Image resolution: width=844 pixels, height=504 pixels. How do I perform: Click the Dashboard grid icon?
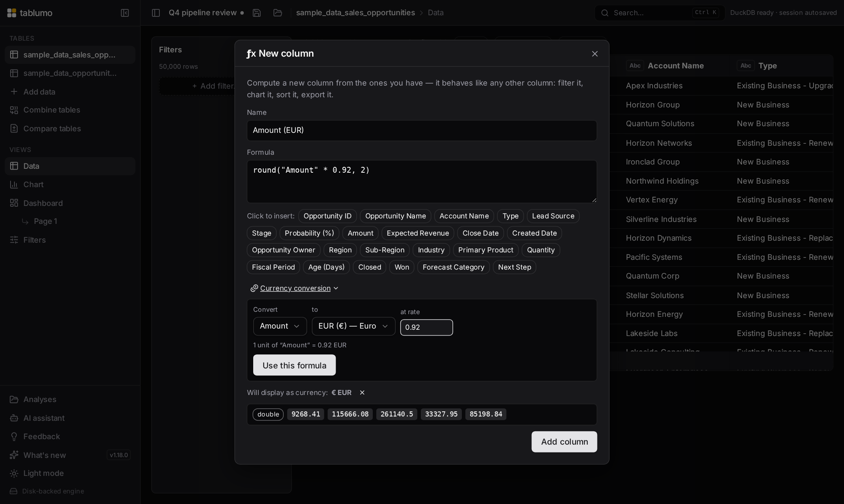[x=14, y=203]
